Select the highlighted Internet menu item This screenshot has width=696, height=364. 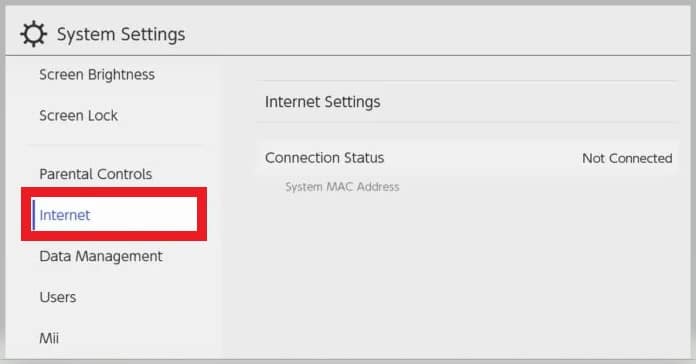[114, 214]
